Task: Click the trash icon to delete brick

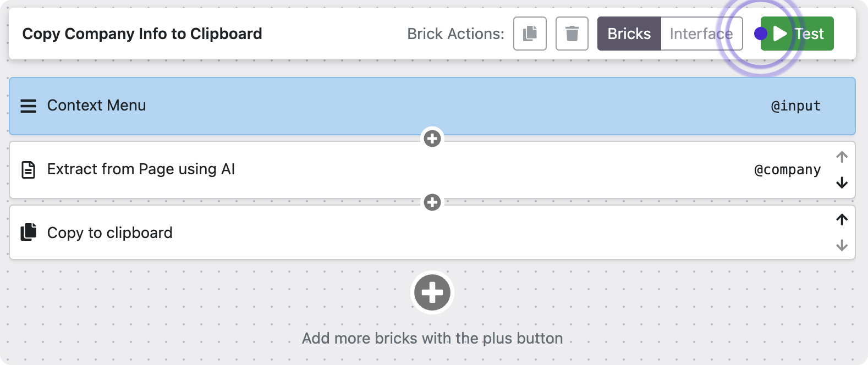Action: (572, 34)
